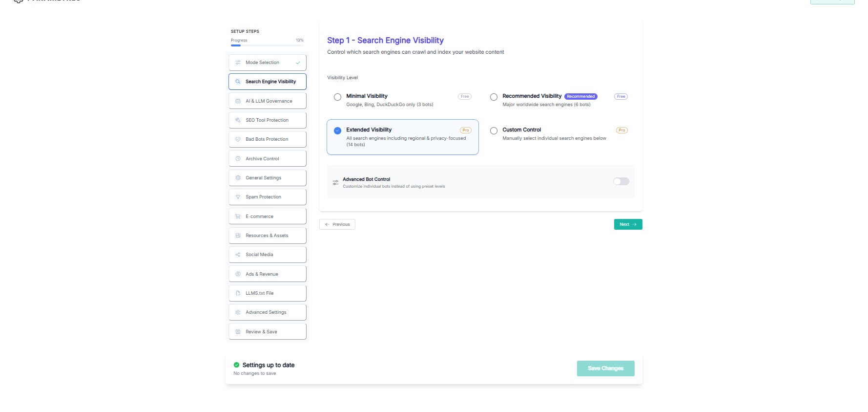The width and height of the screenshot is (868, 412).
Task: Click the save icon beside Review & Save
Action: tap(238, 332)
